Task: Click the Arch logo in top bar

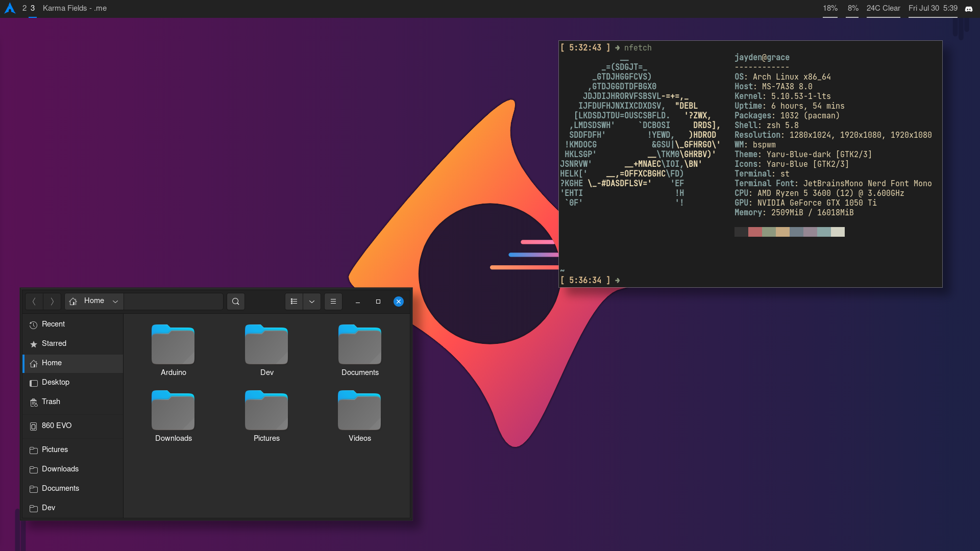Action: [10, 8]
